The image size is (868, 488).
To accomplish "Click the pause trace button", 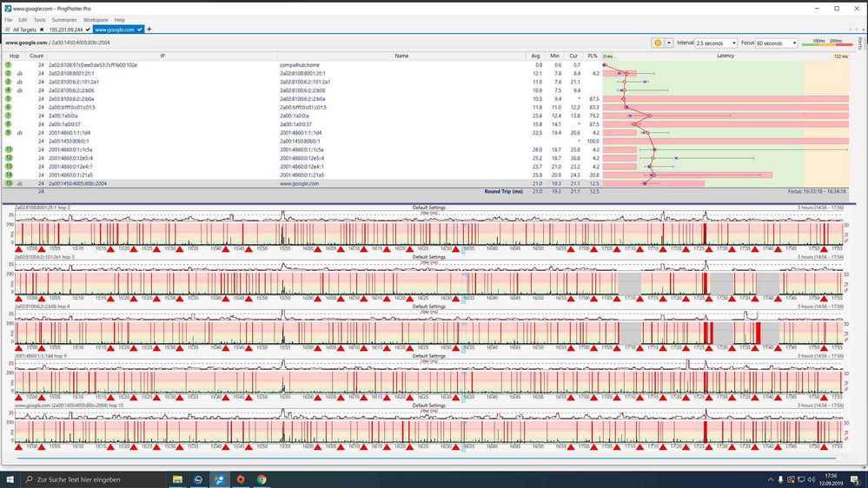I will (657, 43).
